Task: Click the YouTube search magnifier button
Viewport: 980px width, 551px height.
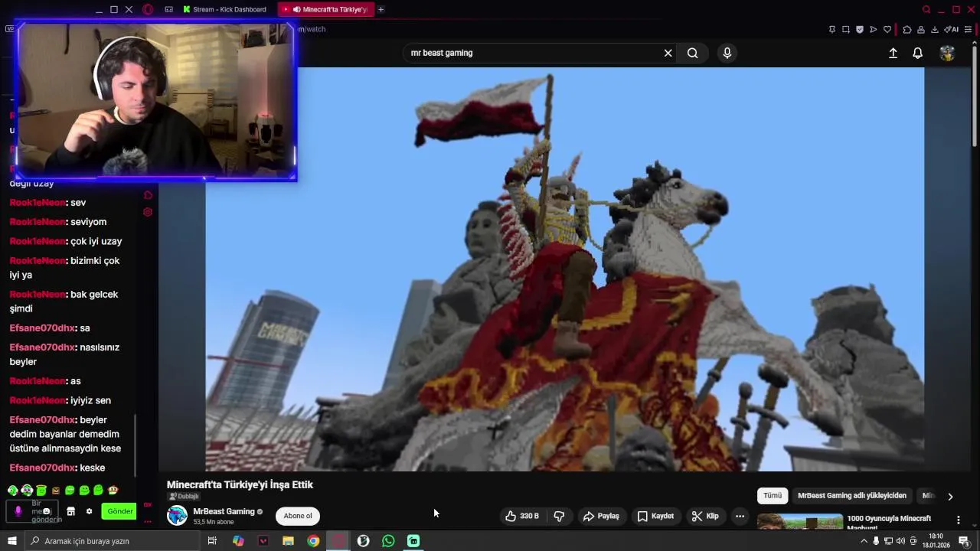Action: 692,53
